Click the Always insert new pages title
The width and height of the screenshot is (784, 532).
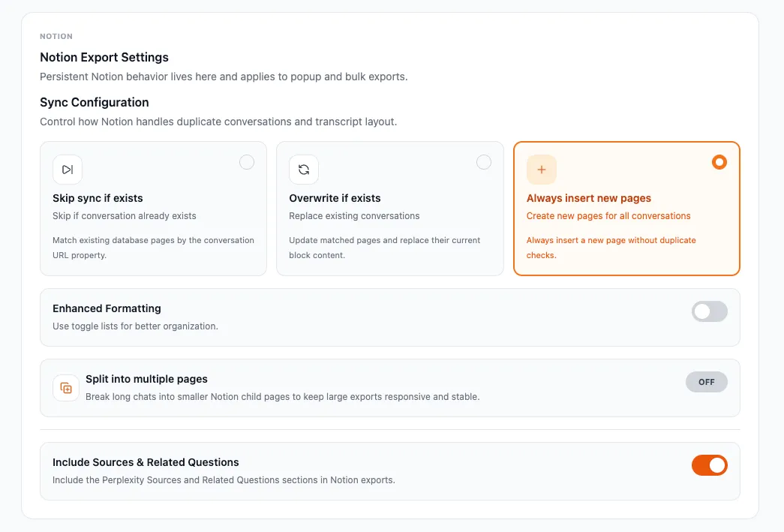(x=588, y=198)
